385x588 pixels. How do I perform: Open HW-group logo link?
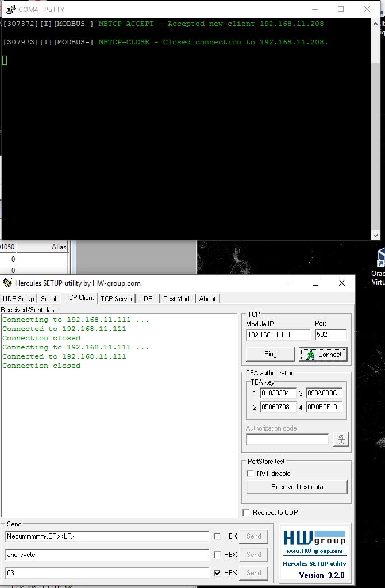[x=314, y=538]
